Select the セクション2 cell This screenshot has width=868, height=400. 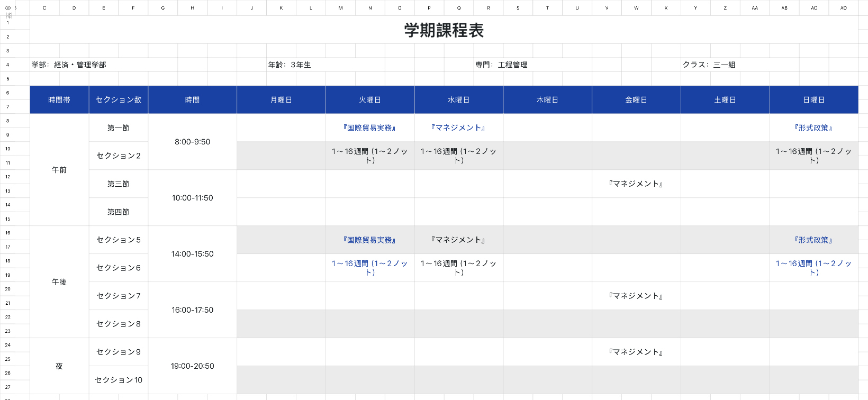click(x=119, y=156)
